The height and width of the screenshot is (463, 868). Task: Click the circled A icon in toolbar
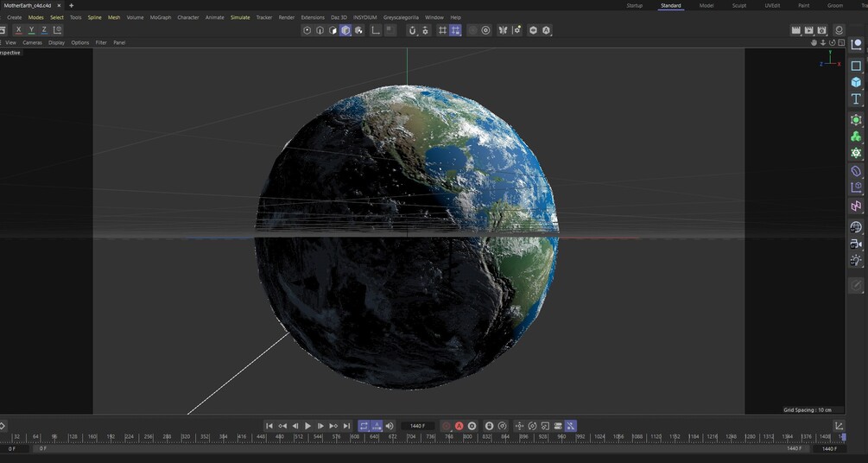547,30
